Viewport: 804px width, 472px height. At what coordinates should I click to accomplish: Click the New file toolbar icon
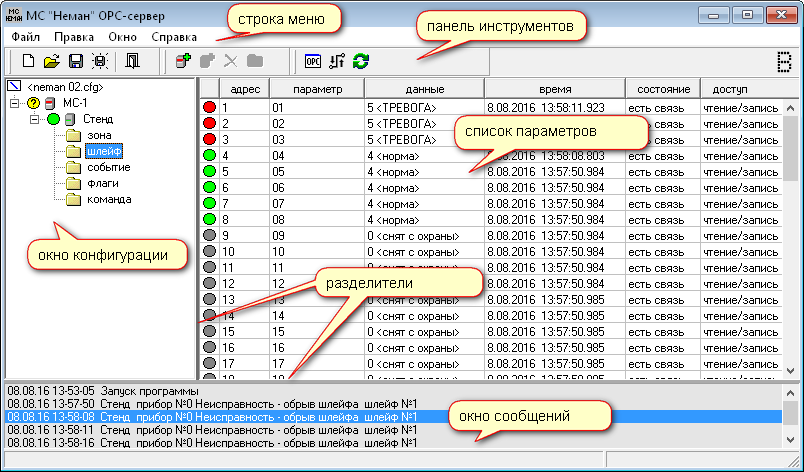click(x=28, y=61)
